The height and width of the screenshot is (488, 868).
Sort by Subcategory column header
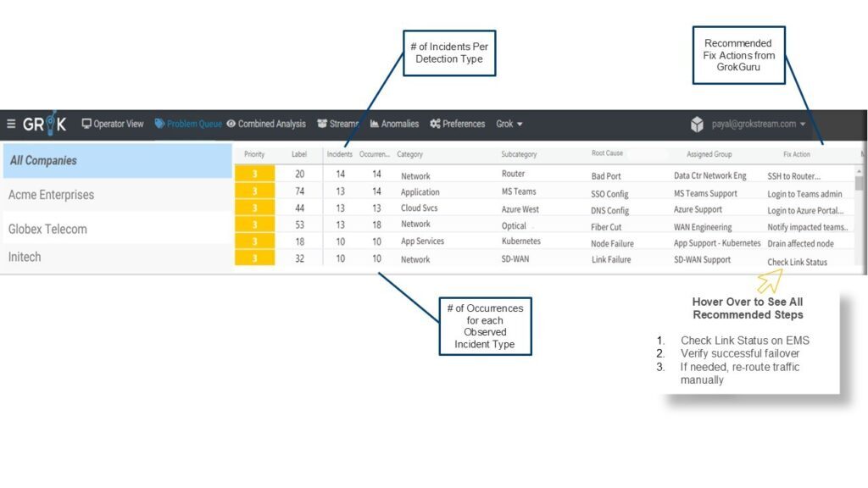click(x=519, y=154)
